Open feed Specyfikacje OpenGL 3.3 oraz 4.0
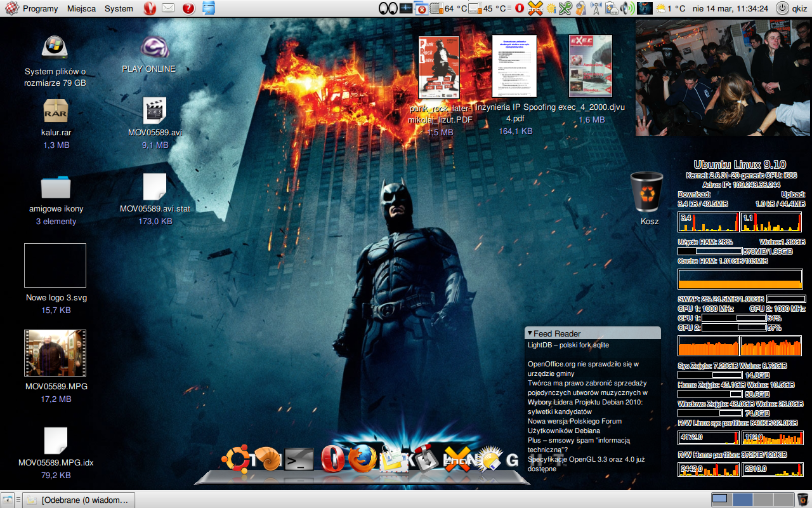Viewport: 812px width, 508px height. (x=586, y=464)
